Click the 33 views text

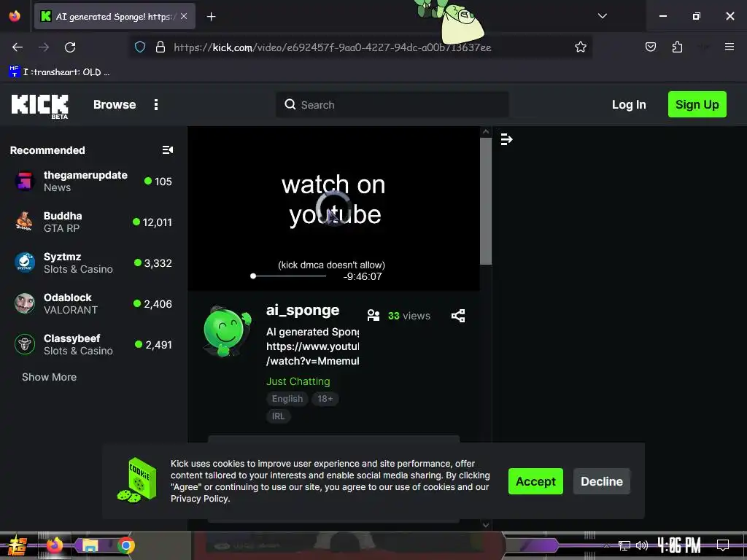pos(409,316)
